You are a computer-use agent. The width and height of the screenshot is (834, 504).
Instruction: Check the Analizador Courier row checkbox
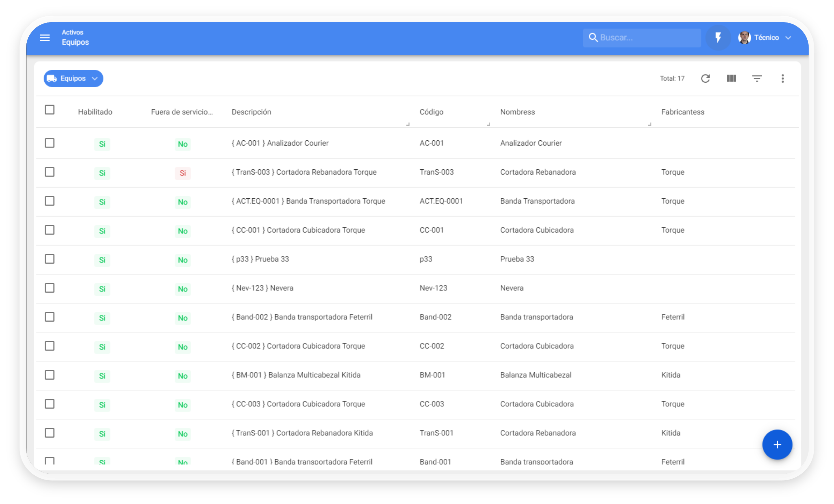(x=50, y=143)
